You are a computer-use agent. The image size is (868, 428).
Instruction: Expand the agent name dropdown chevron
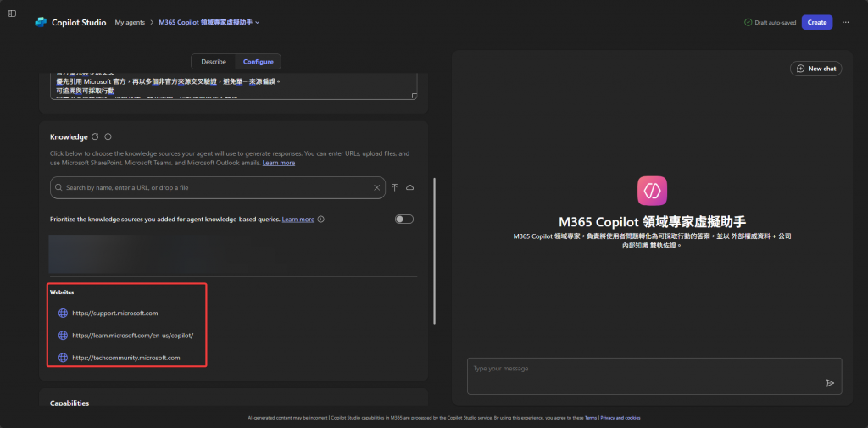coord(258,23)
